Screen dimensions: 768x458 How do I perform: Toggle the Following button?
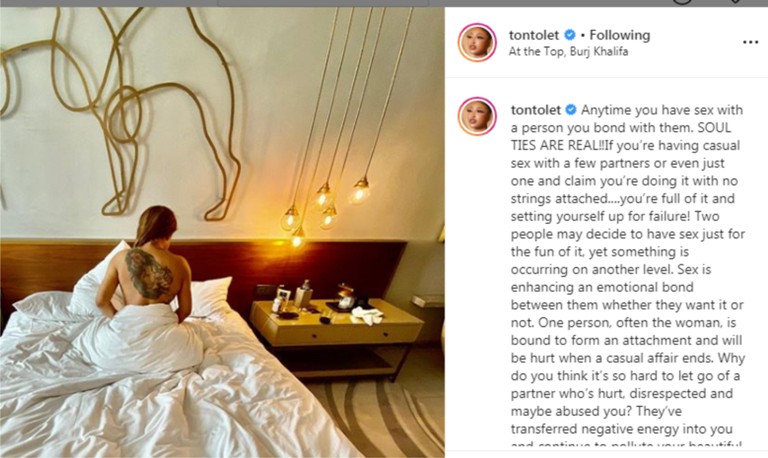click(620, 35)
